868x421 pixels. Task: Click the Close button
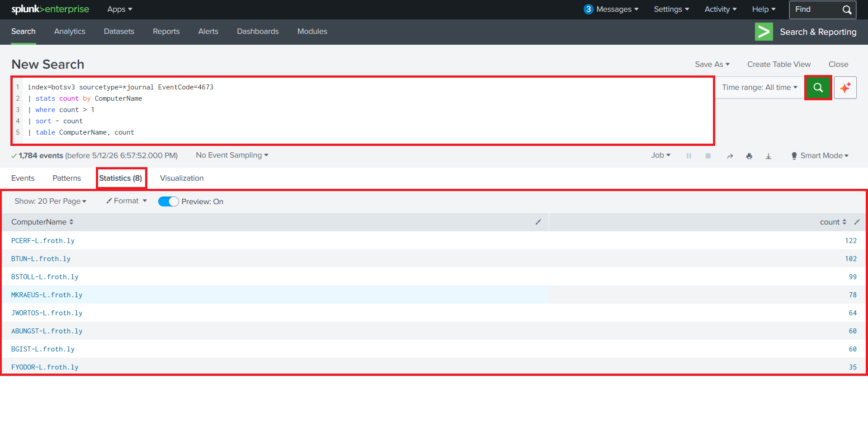tap(838, 64)
